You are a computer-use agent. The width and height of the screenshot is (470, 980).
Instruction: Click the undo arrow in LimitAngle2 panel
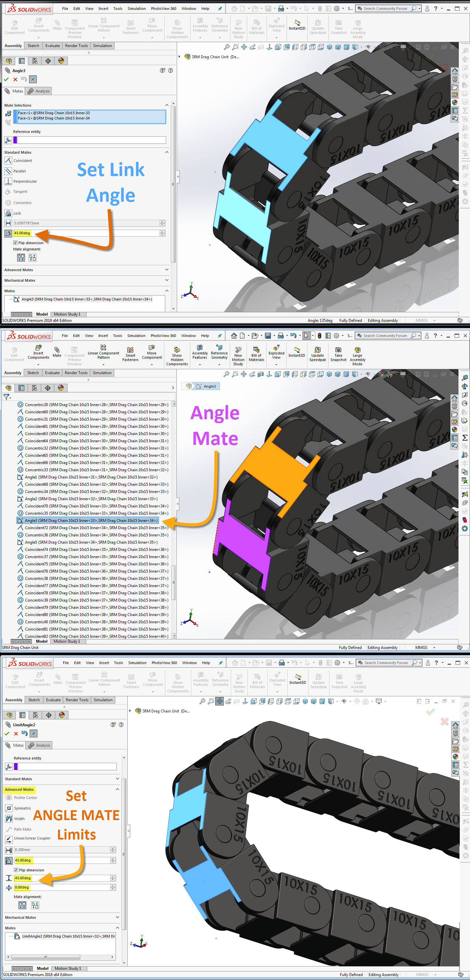click(x=24, y=734)
